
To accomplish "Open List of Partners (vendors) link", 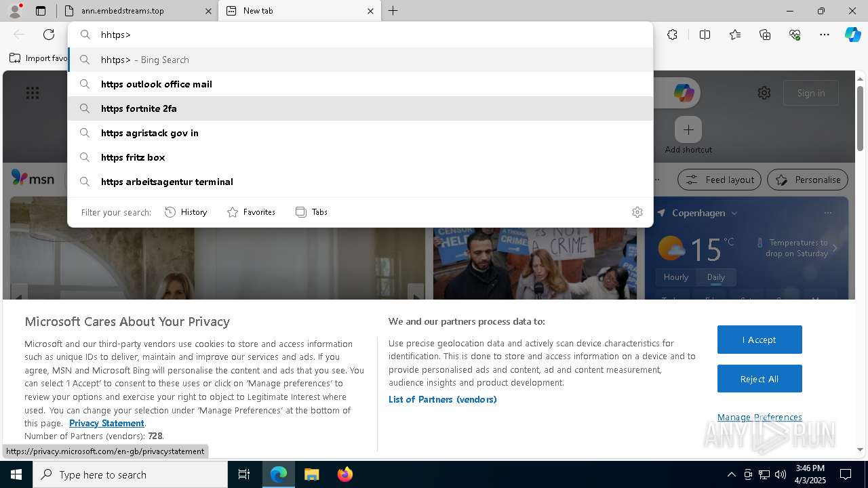I will [x=443, y=399].
